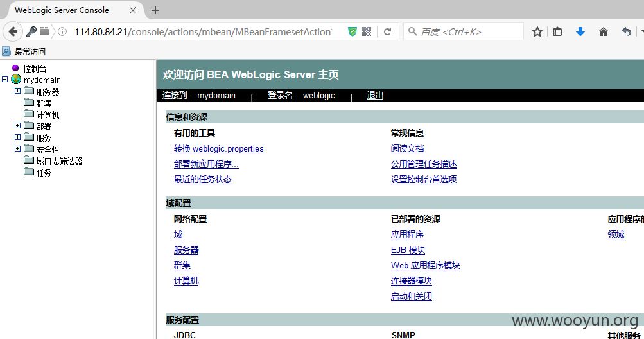This screenshot has width=644, height=339.
Task: Select the 域日志筛选器 tree item
Action: 59,161
